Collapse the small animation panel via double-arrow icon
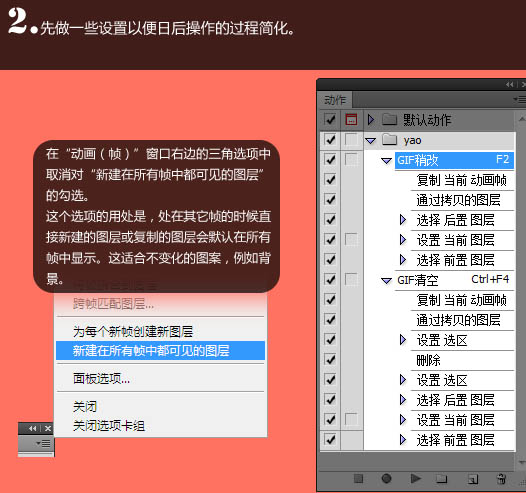Viewport: 526px width, 493px height. tap(33, 428)
